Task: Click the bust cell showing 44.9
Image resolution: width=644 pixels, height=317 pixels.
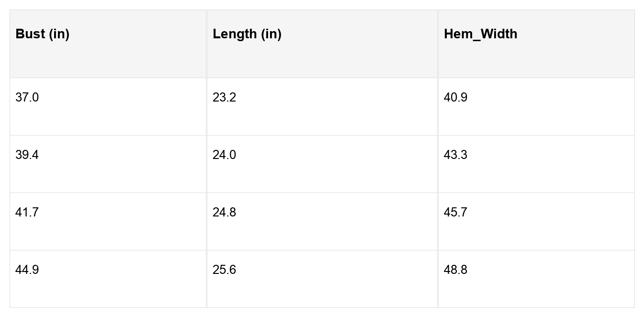Action: coord(27,270)
